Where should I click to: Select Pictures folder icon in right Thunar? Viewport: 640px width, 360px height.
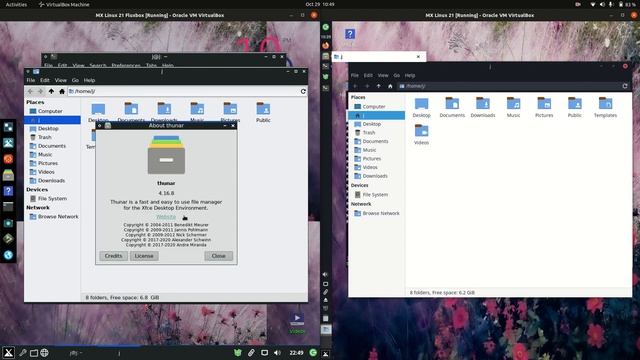coord(544,107)
